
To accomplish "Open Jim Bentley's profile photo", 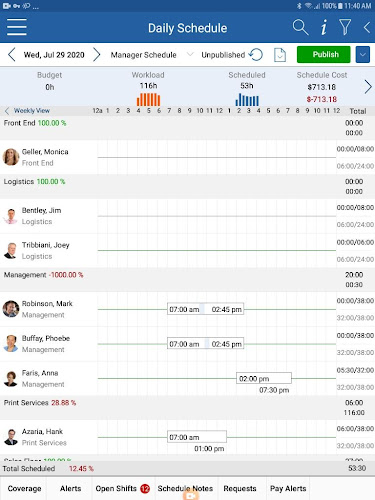I will 11,216.
